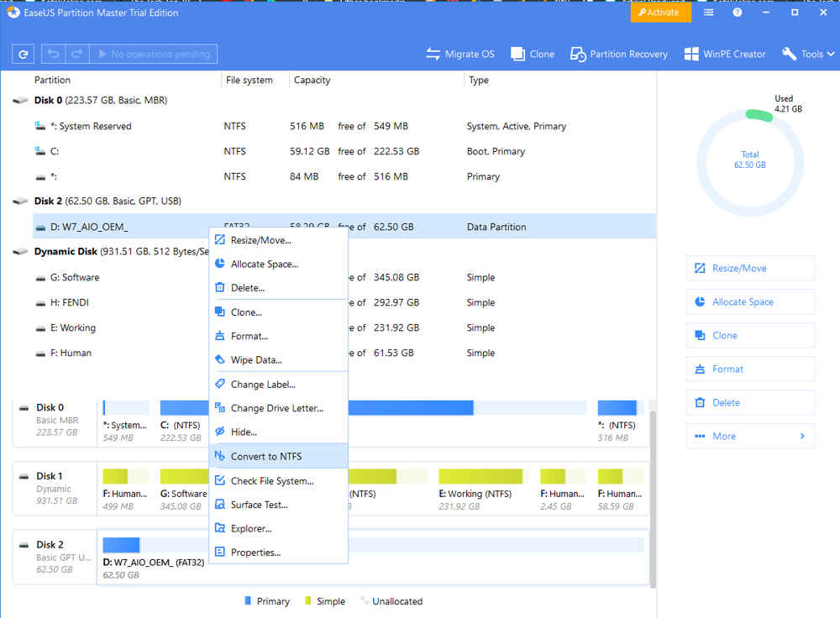This screenshot has width=840, height=618.
Task: Click Resize/Move button in right panel
Action: [x=750, y=269]
